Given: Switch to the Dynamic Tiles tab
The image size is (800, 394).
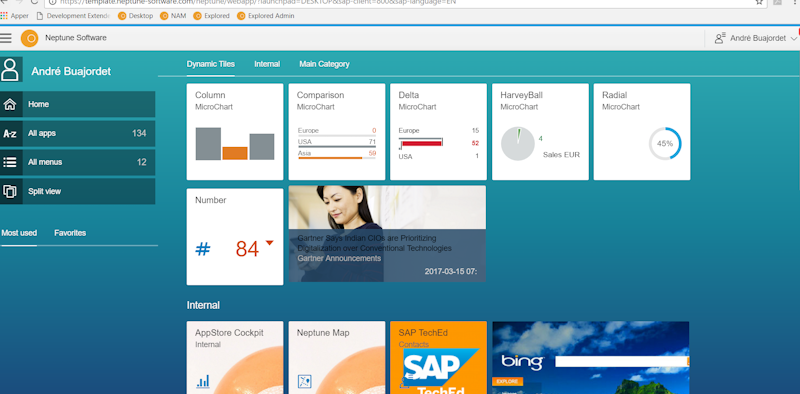Looking at the screenshot, I should [x=211, y=64].
